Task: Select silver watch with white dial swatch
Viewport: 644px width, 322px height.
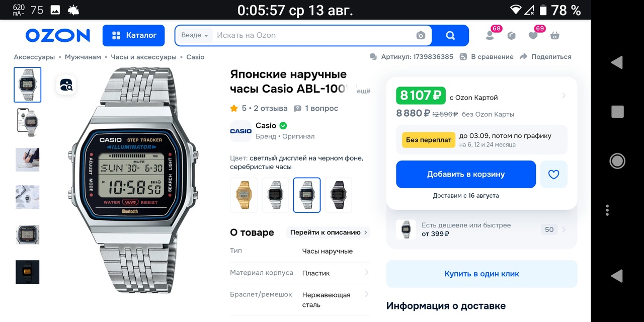Action: (x=275, y=195)
